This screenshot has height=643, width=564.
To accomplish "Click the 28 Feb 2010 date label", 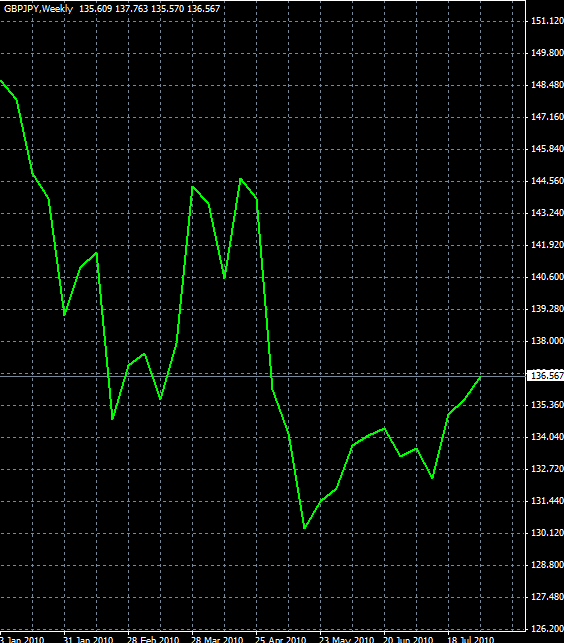I will tap(153, 639).
